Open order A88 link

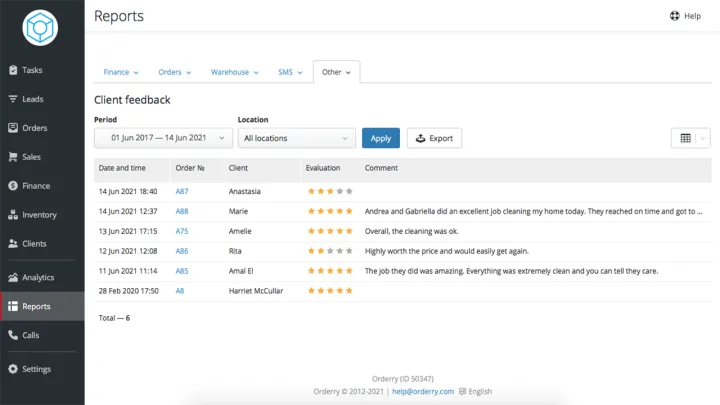(182, 211)
